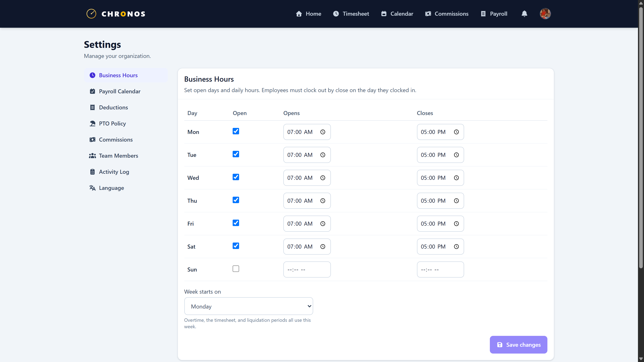Click clock icon in Friday opens field

323,224
